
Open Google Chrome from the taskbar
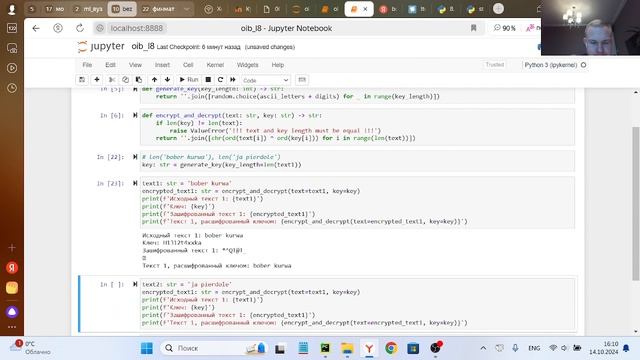click(391, 348)
